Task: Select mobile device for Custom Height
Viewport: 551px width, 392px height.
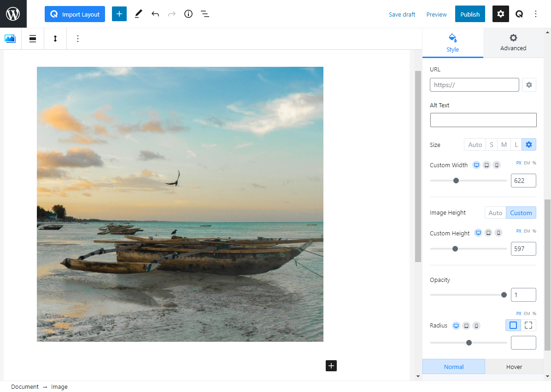Action: (498, 233)
